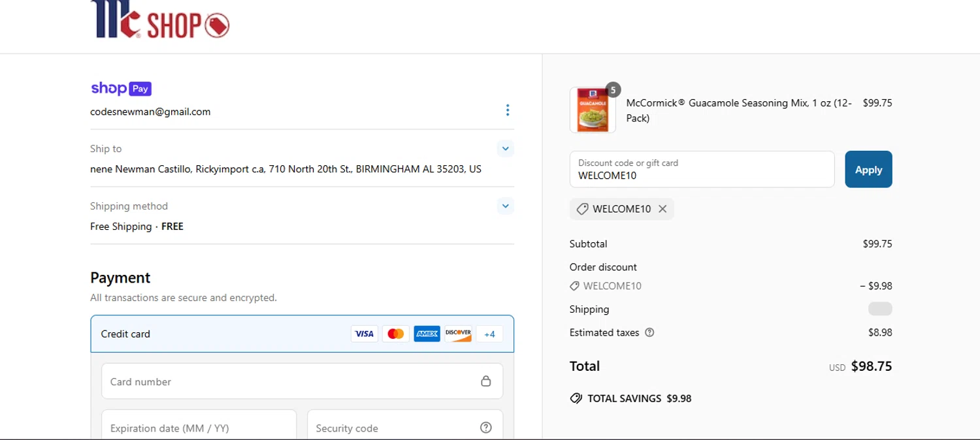Click the McCormick Guacamole Seasoning Mix product name

pos(739,110)
